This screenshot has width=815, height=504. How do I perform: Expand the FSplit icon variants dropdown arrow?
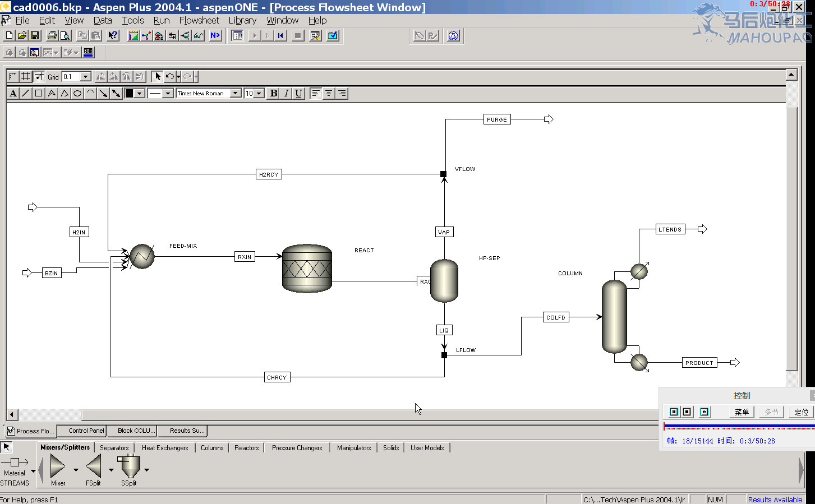tap(111, 470)
